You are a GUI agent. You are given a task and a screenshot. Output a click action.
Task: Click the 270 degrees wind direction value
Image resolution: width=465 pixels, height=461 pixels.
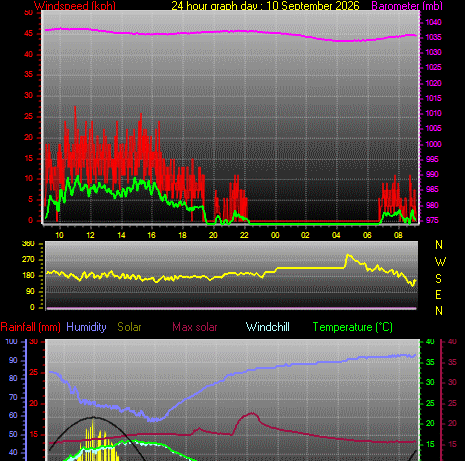(28, 259)
